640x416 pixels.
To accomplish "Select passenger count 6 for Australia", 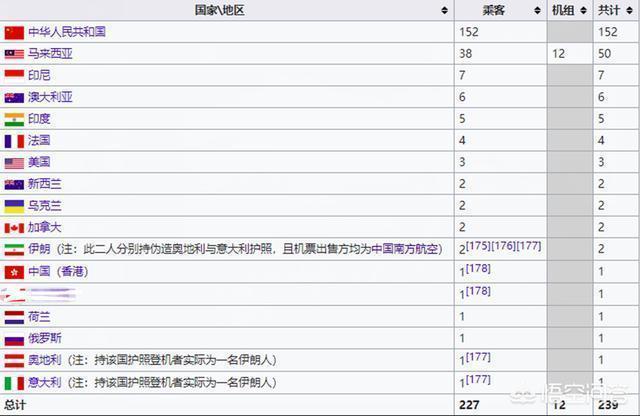I will click(x=462, y=97).
